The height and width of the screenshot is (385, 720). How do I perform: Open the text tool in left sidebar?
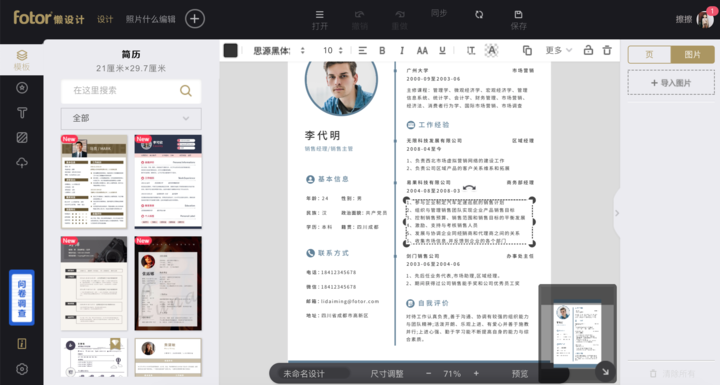click(x=22, y=113)
